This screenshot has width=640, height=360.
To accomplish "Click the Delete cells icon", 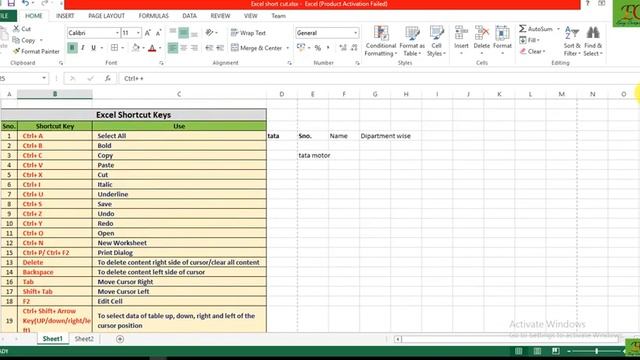I will click(482, 33).
